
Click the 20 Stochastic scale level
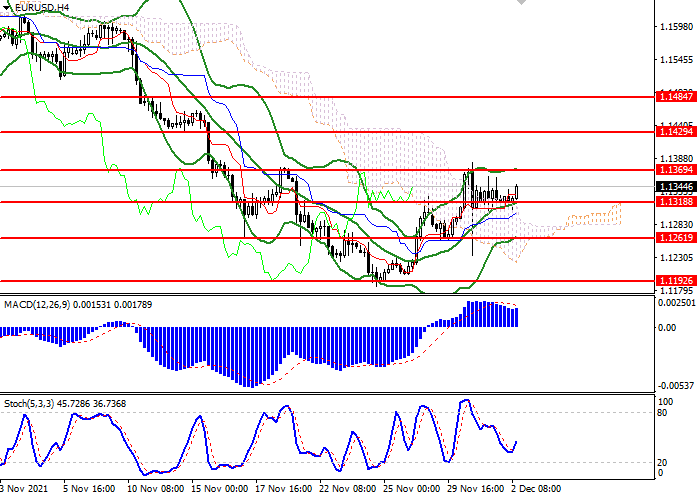(x=662, y=463)
